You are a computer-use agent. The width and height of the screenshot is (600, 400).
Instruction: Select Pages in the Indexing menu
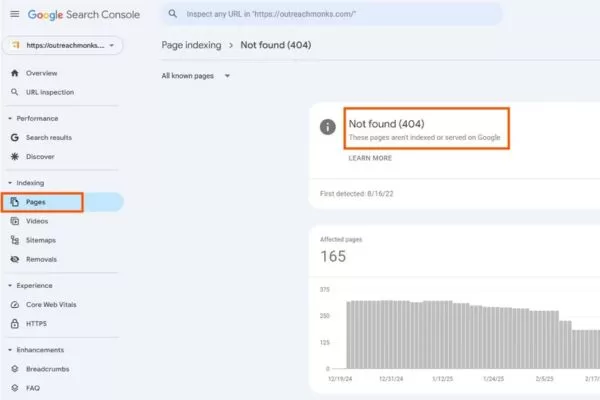point(36,202)
